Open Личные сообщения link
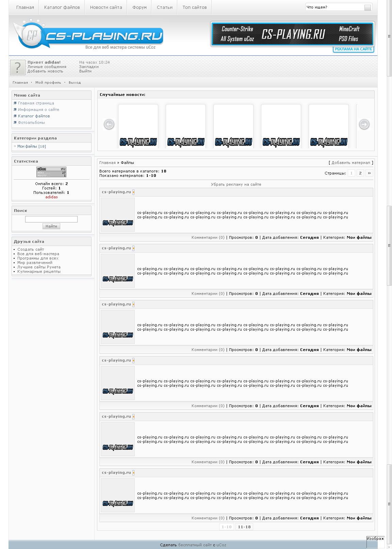Viewport: 392px width, 549px height. pos(47,67)
